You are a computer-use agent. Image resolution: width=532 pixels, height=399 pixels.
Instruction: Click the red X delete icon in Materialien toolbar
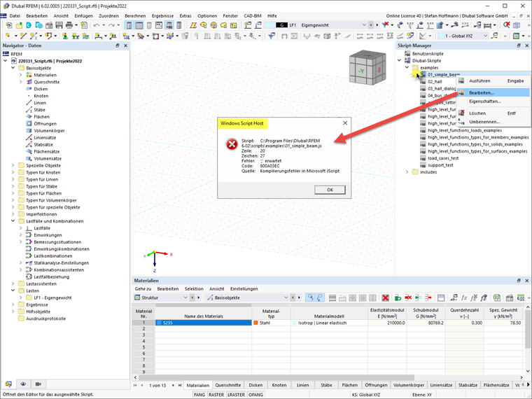click(385, 297)
